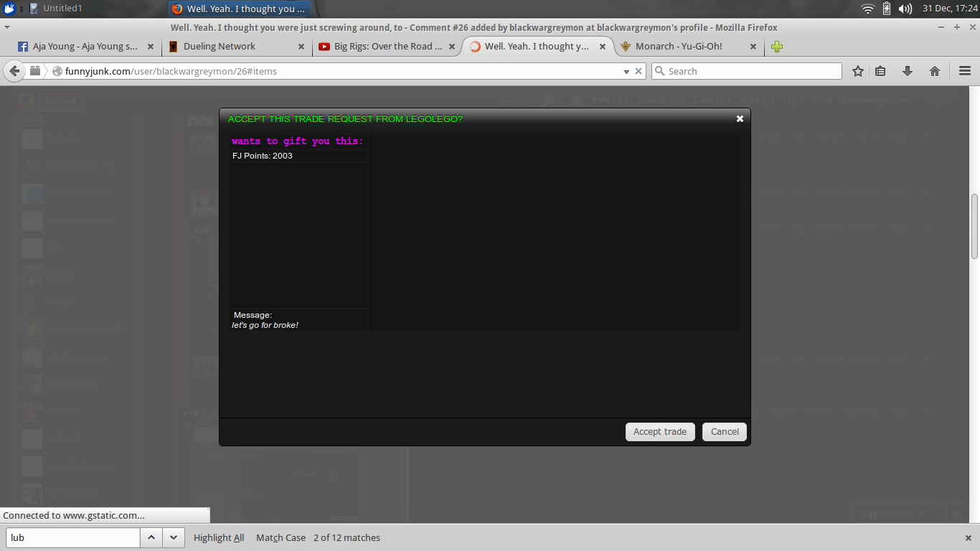Toggle Highlight All in find bar
Screen dimensions: 980x551
219,537
